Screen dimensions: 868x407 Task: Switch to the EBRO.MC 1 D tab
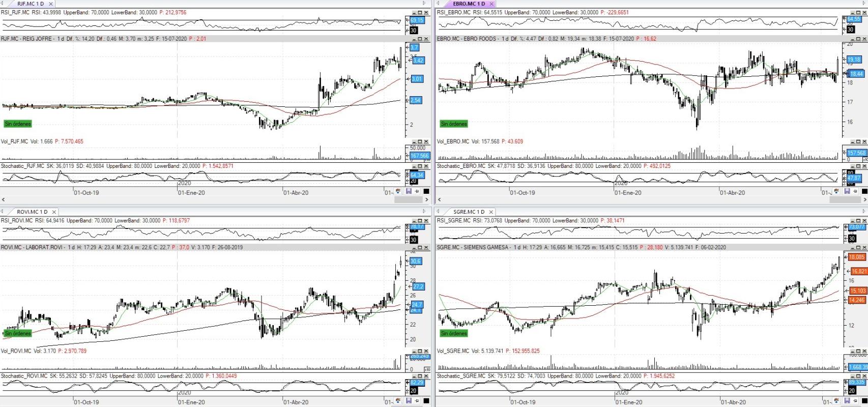point(469,4)
